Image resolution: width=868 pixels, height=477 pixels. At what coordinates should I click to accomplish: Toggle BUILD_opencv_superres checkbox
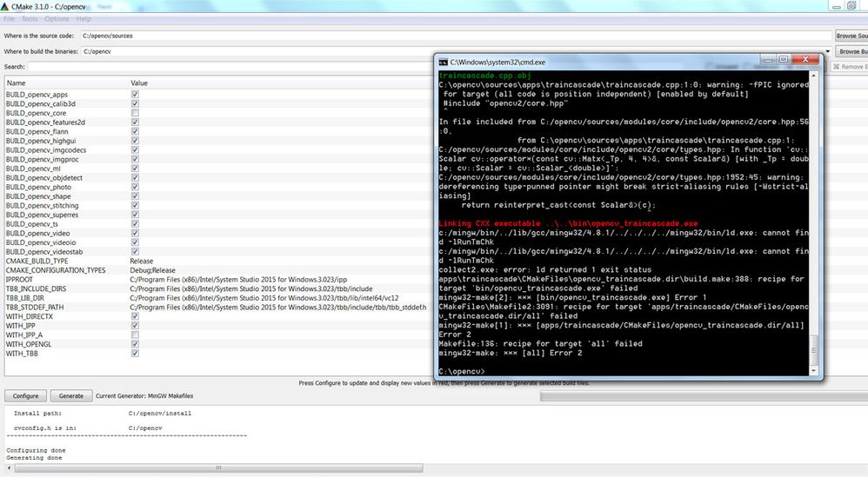[x=135, y=215]
